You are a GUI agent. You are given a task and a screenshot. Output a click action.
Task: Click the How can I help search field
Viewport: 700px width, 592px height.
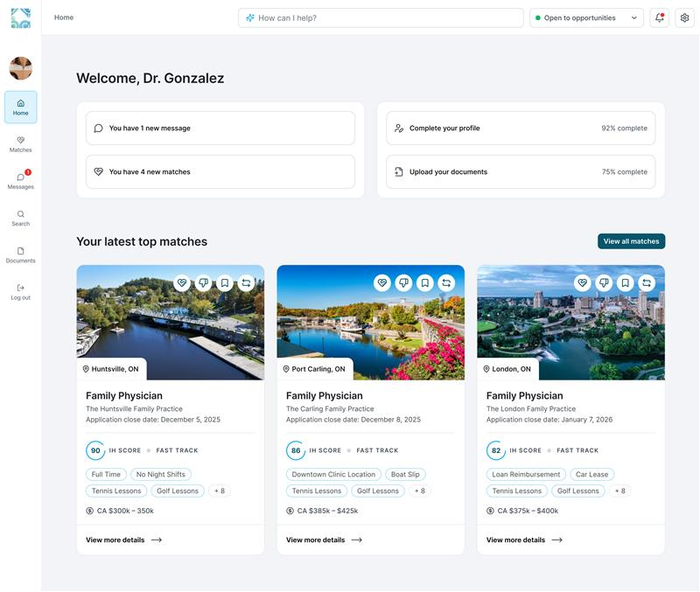[381, 17]
